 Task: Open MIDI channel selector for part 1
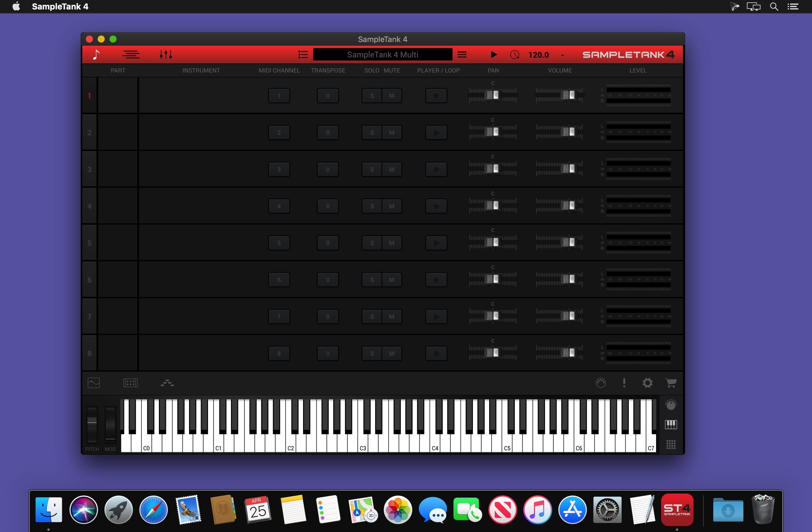(x=279, y=96)
